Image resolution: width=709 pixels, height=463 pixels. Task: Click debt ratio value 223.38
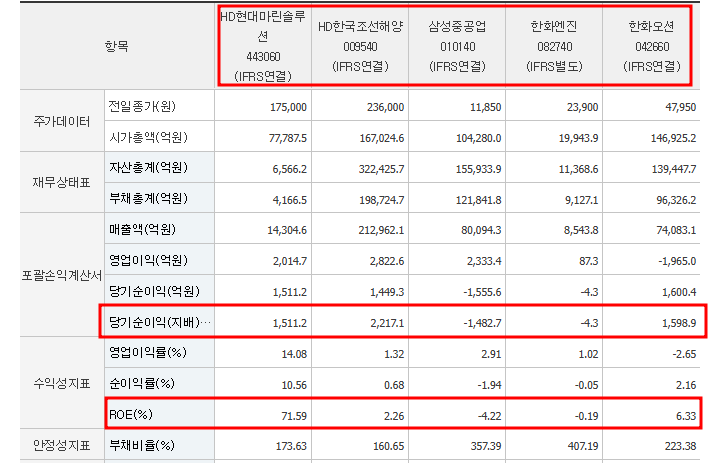click(681, 446)
